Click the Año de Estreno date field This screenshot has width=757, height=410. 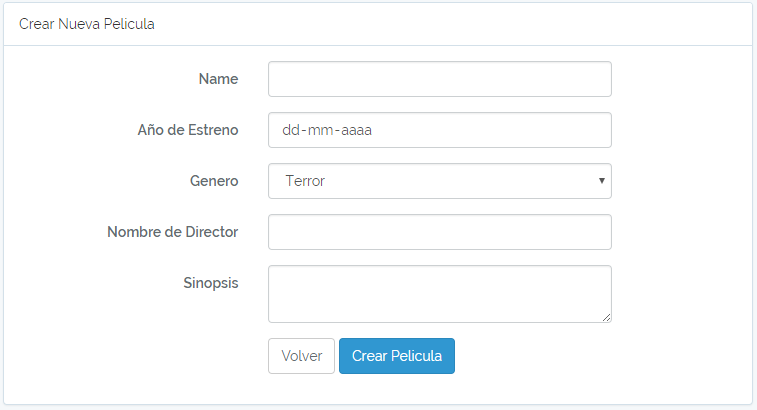440,130
